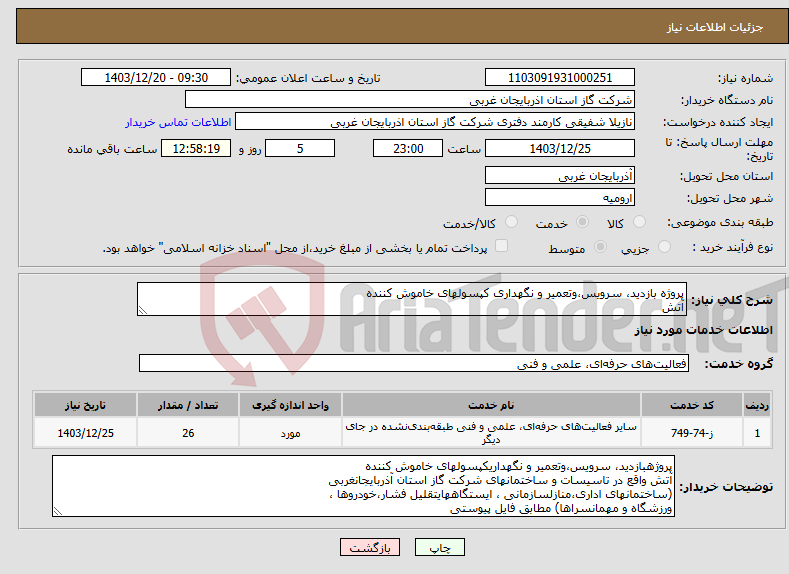Click the تاریخ و ساعت اعلان عمومی label
The height and width of the screenshot is (574, 789).
tap(308, 78)
